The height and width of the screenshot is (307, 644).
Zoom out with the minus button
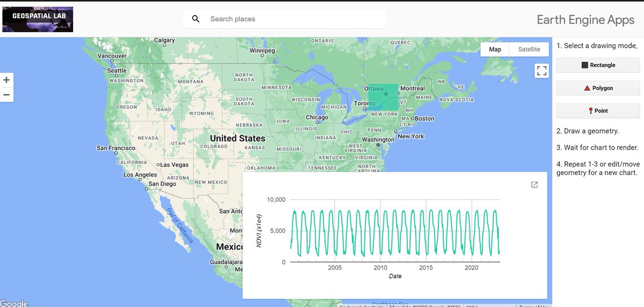pos(6,94)
